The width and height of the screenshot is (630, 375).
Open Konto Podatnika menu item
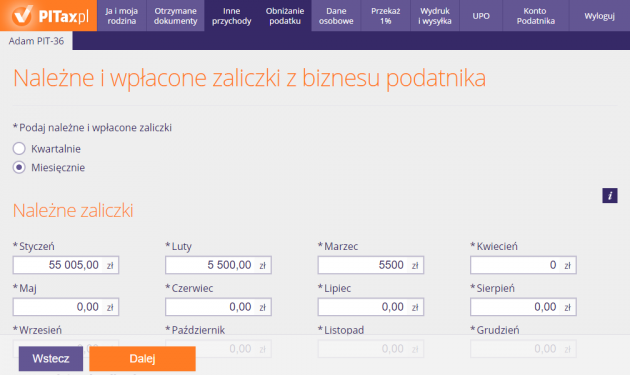pos(536,16)
